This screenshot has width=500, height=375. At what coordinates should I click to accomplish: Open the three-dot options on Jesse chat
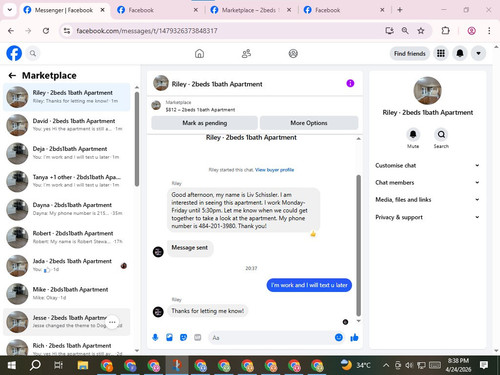112,322
